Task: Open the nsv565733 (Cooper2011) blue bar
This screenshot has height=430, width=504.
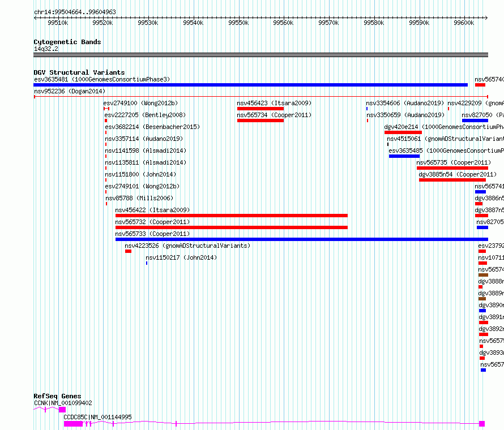Action: (x=302, y=239)
